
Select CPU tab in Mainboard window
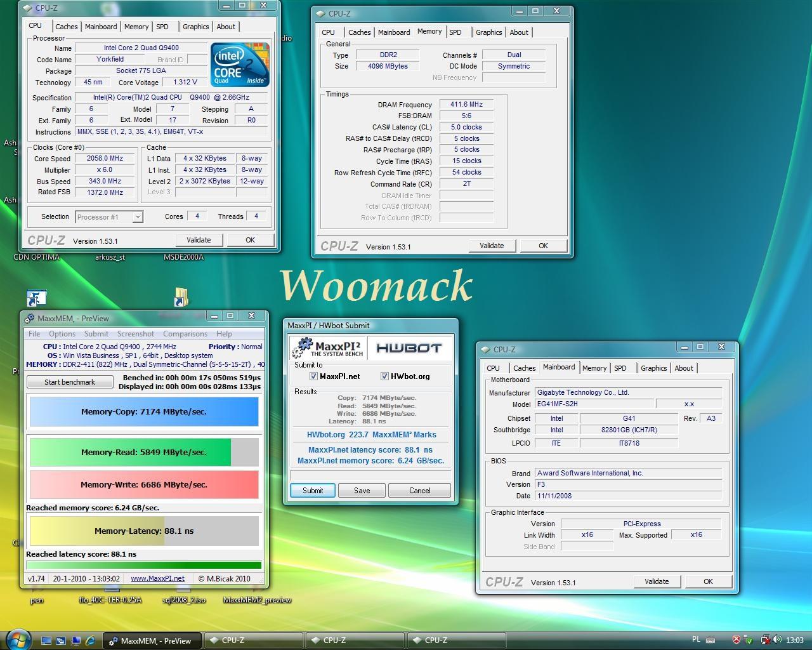(493, 368)
